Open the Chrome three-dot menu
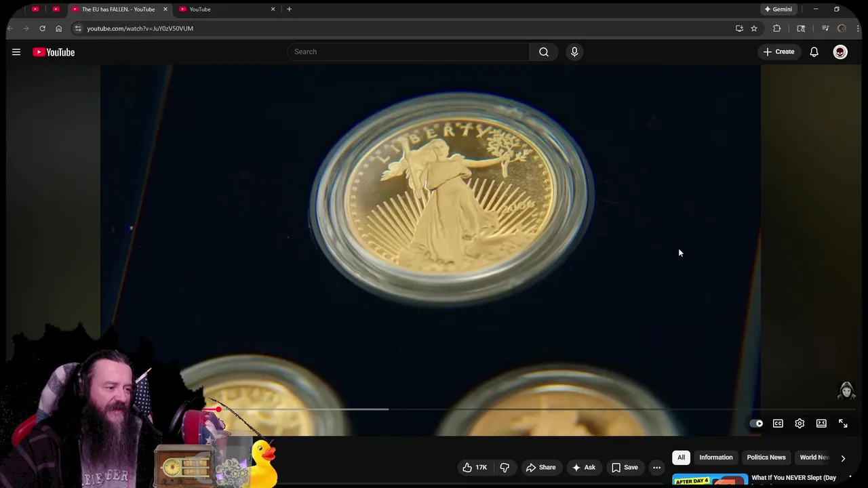 (859, 28)
